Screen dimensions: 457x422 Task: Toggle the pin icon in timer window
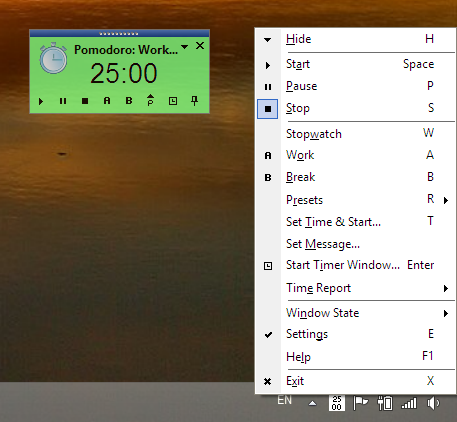point(195,100)
